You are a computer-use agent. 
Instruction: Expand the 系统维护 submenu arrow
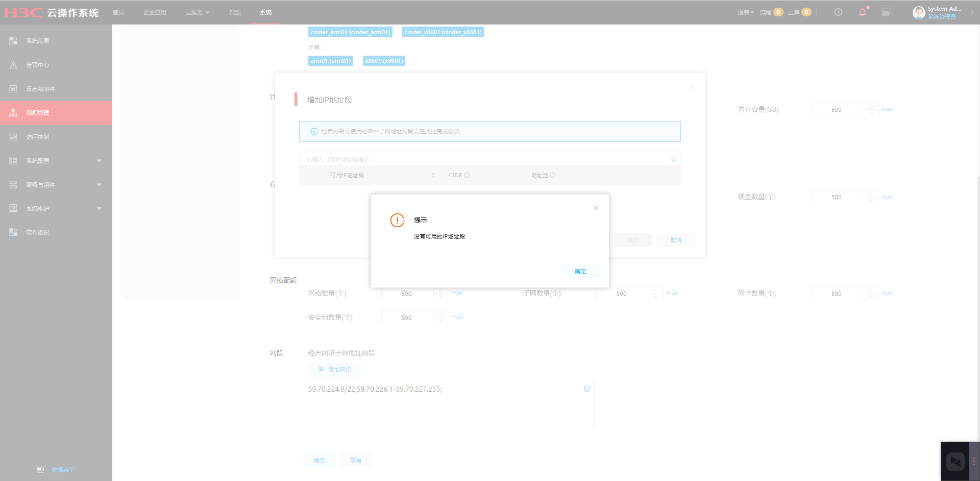[100, 208]
